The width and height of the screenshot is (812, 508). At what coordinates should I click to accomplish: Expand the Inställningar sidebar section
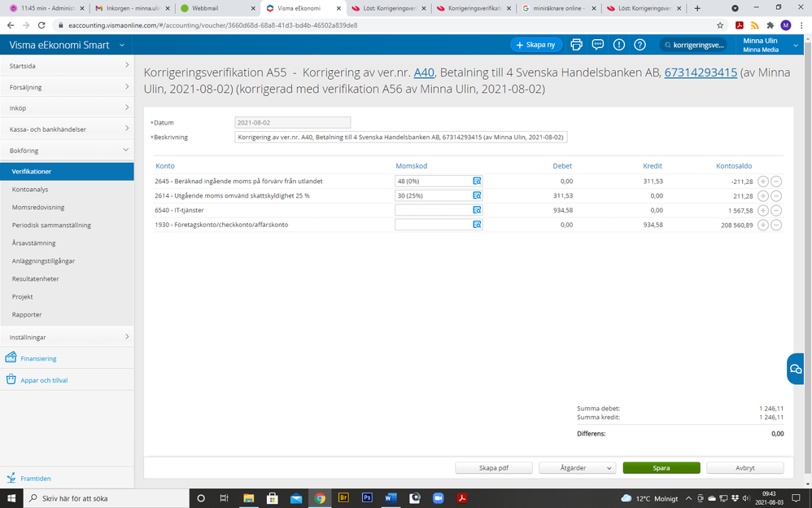point(67,337)
